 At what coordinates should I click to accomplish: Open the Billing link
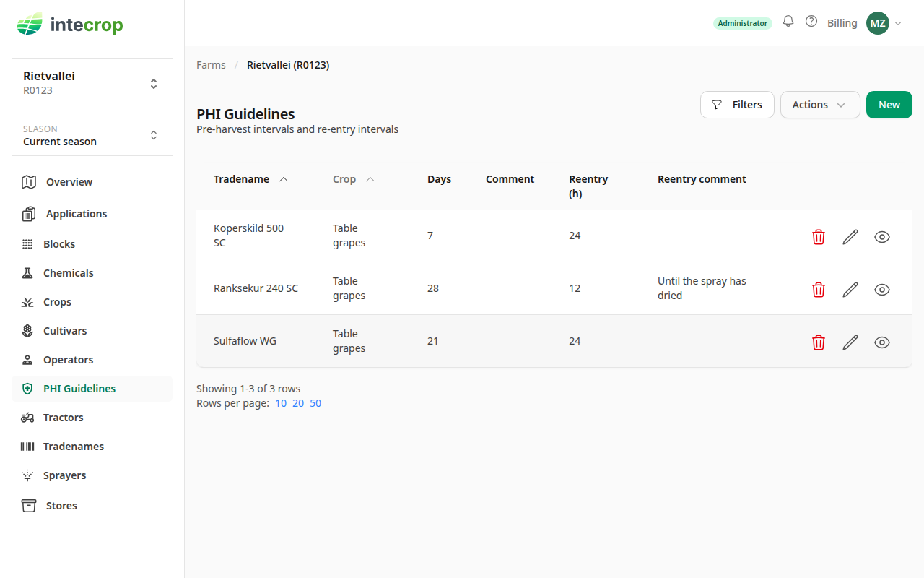coord(842,23)
